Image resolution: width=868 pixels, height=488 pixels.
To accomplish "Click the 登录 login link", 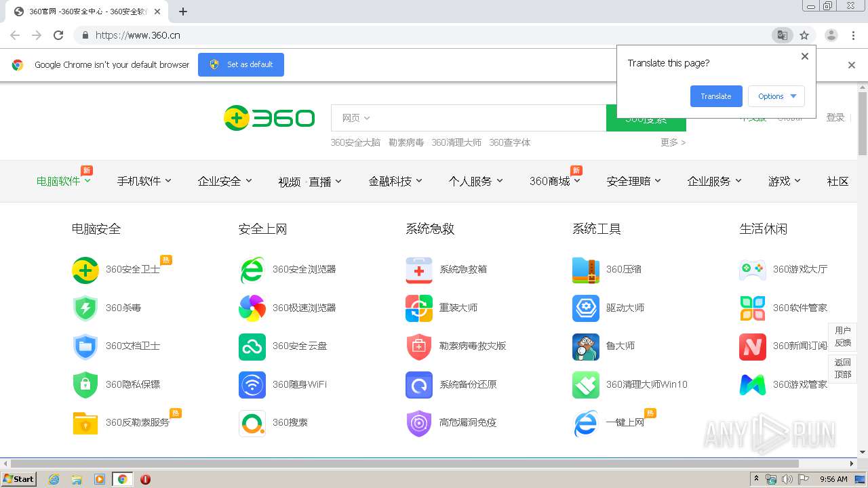I will [x=835, y=117].
